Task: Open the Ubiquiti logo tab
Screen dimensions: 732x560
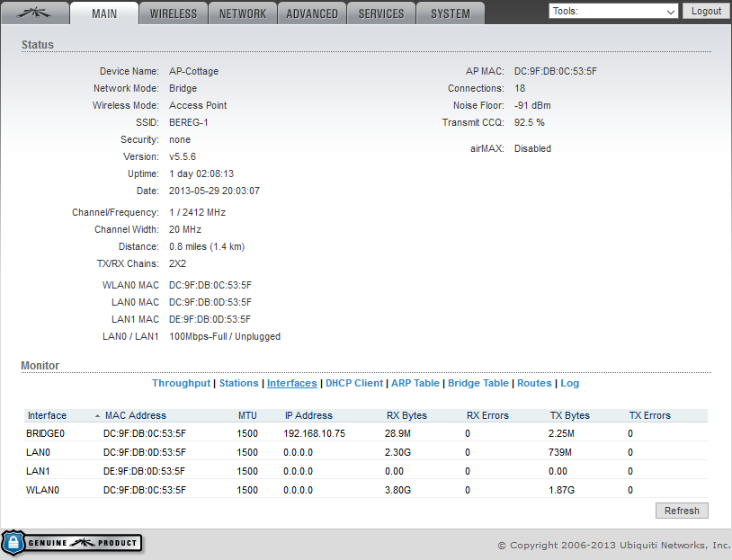Action: click(x=34, y=13)
